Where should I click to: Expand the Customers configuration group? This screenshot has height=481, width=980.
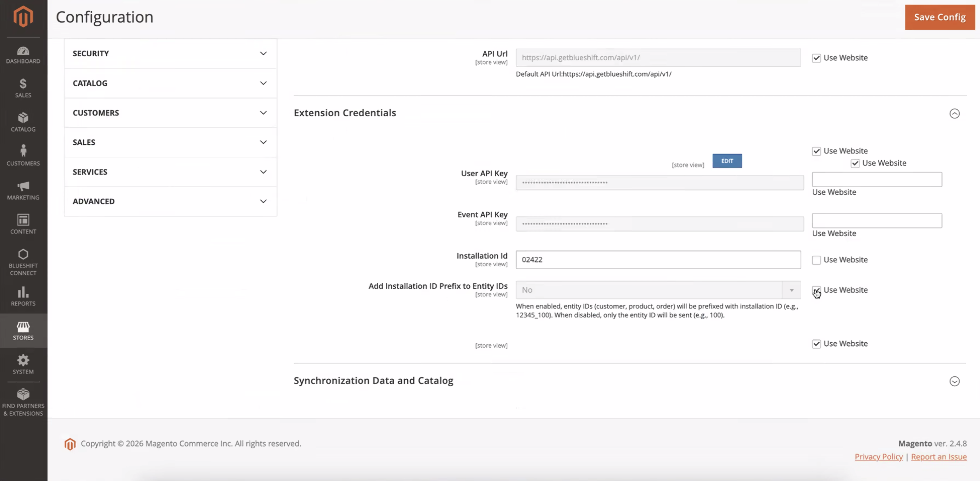[x=170, y=113]
